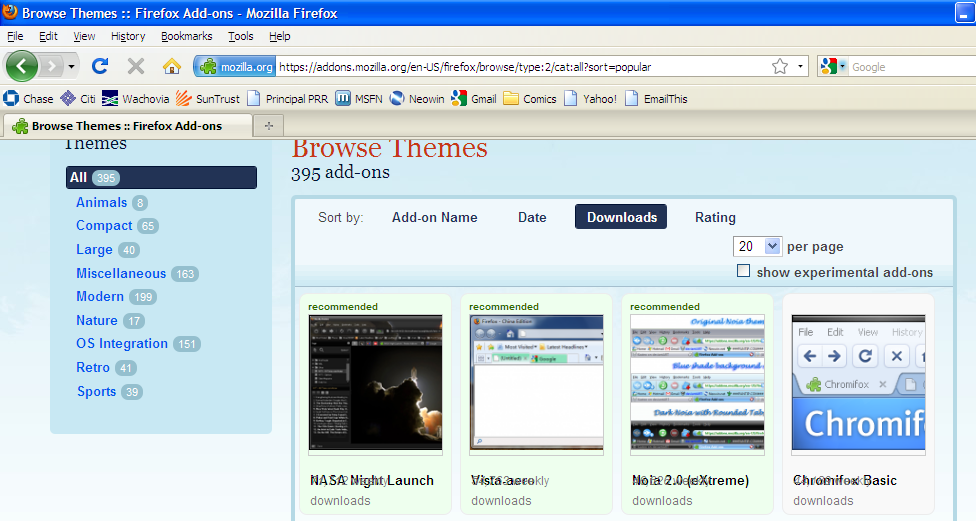This screenshot has width=976, height=521.
Task: Open the Chromifox Basic thumbnail
Action: 858,383
